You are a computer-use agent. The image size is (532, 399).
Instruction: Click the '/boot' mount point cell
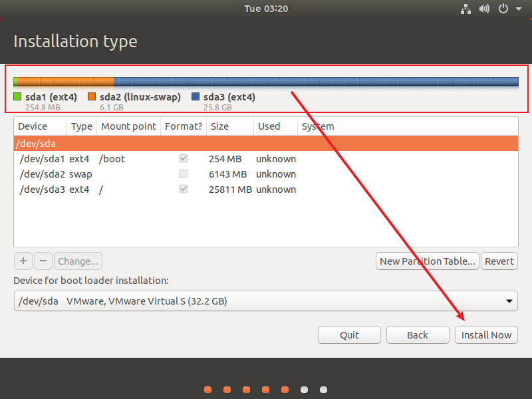112,159
